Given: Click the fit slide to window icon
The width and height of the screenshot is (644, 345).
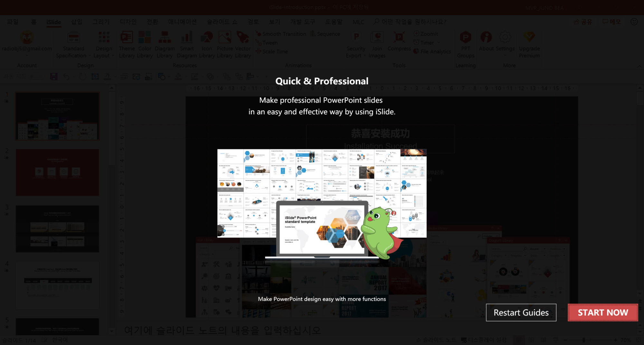Looking at the screenshot, I should (639, 340).
